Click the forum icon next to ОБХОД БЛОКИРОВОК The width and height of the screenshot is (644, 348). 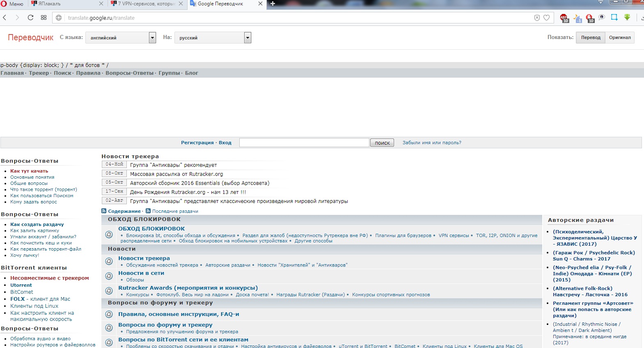(109, 235)
